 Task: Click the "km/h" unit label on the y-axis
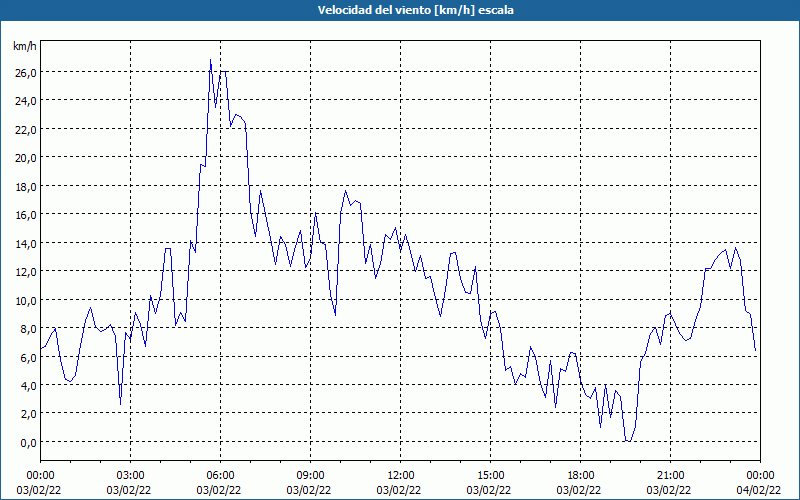[x=25, y=46]
